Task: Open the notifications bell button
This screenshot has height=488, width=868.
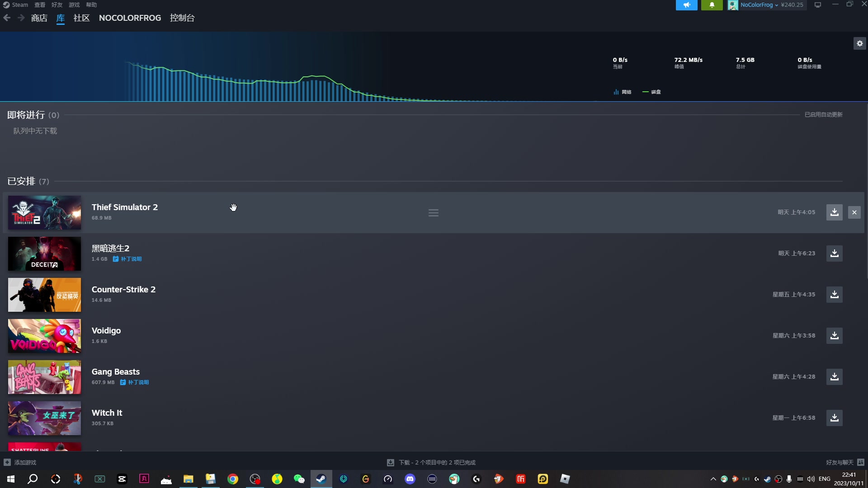Action: 712,5
